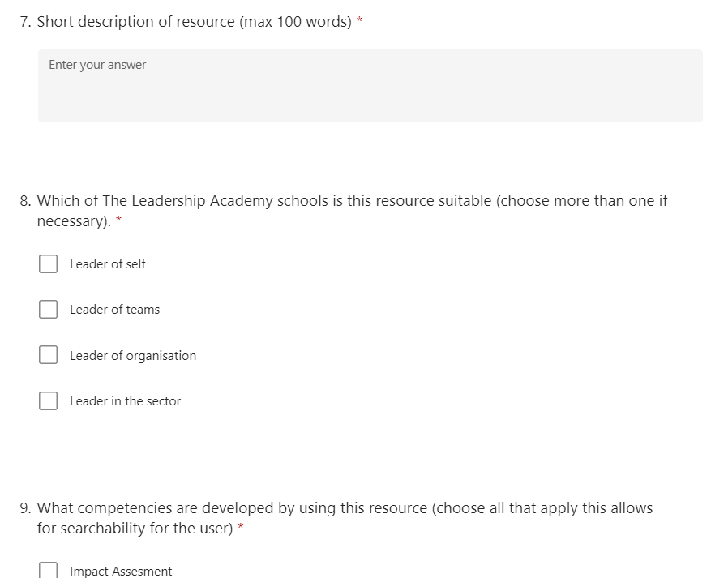The image size is (728, 578).
Task: Click the number 9 question marker
Action: 25,508
